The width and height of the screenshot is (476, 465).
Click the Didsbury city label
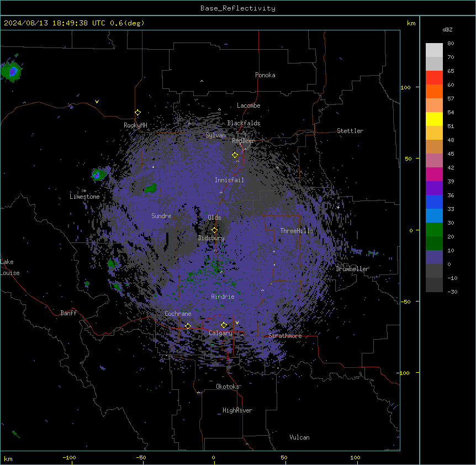(211, 238)
